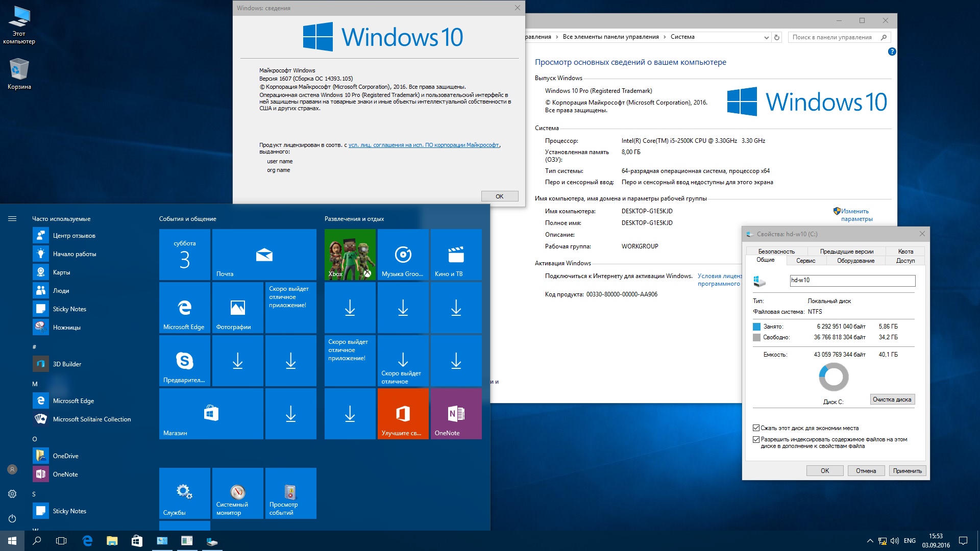This screenshot has height=551, width=980.
Task: Open Task View on taskbar
Action: pyautogui.click(x=61, y=541)
